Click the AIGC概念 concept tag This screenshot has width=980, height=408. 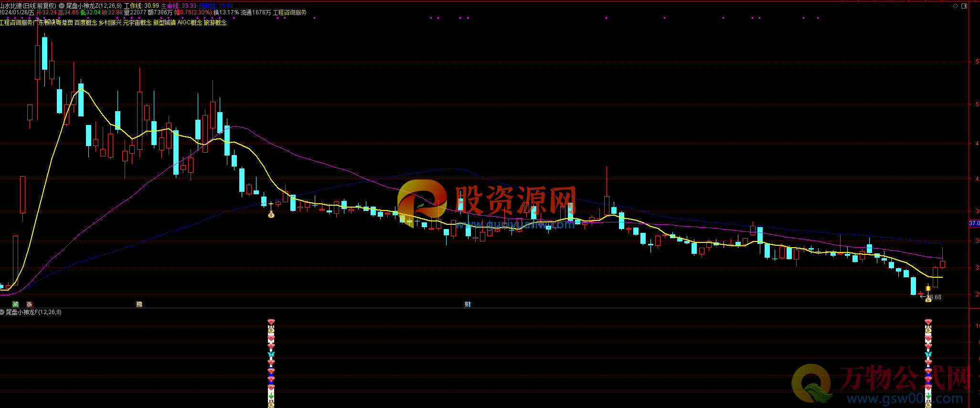(190, 22)
